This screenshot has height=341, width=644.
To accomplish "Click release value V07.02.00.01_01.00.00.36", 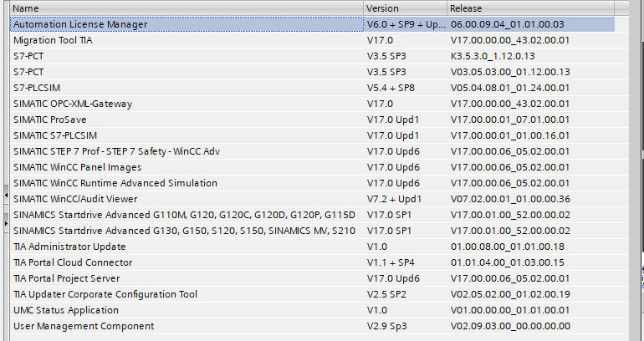I will pyautogui.click(x=510, y=200).
